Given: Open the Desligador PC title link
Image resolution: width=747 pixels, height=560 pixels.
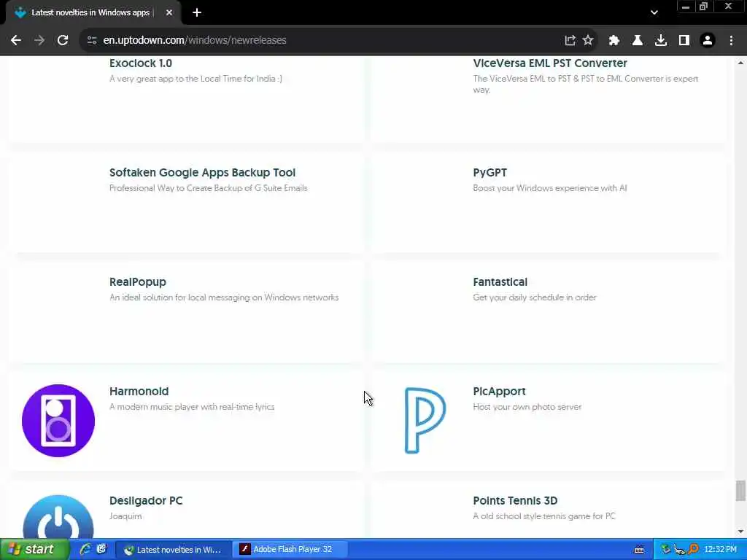Looking at the screenshot, I should (x=146, y=500).
